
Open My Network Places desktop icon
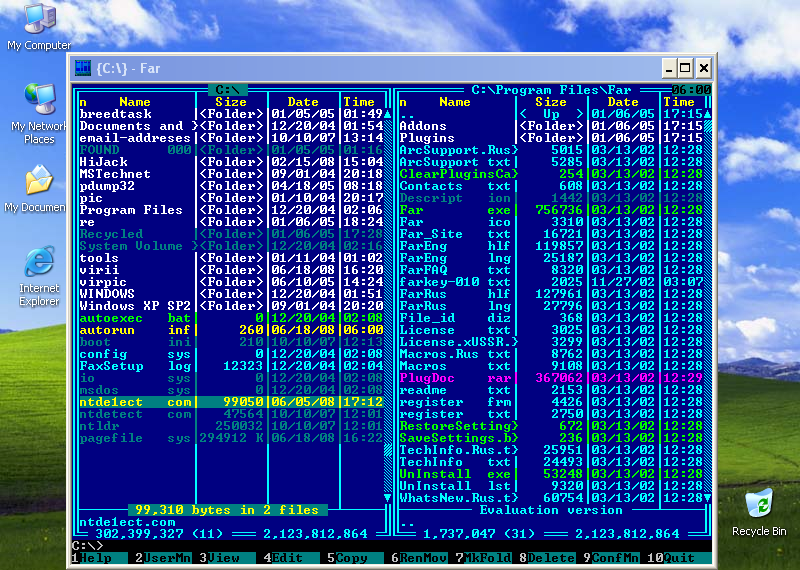point(39,113)
